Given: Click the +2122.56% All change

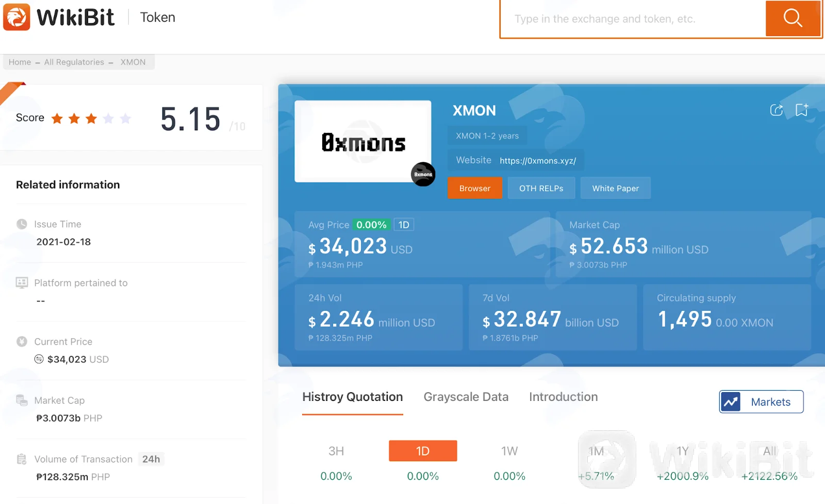Looking at the screenshot, I should click(x=769, y=476).
